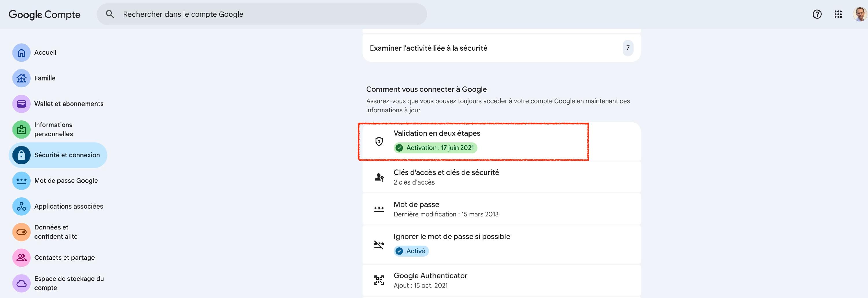The width and height of the screenshot is (868, 298).
Task: Click the Famille icon in sidebar
Action: (x=22, y=78)
